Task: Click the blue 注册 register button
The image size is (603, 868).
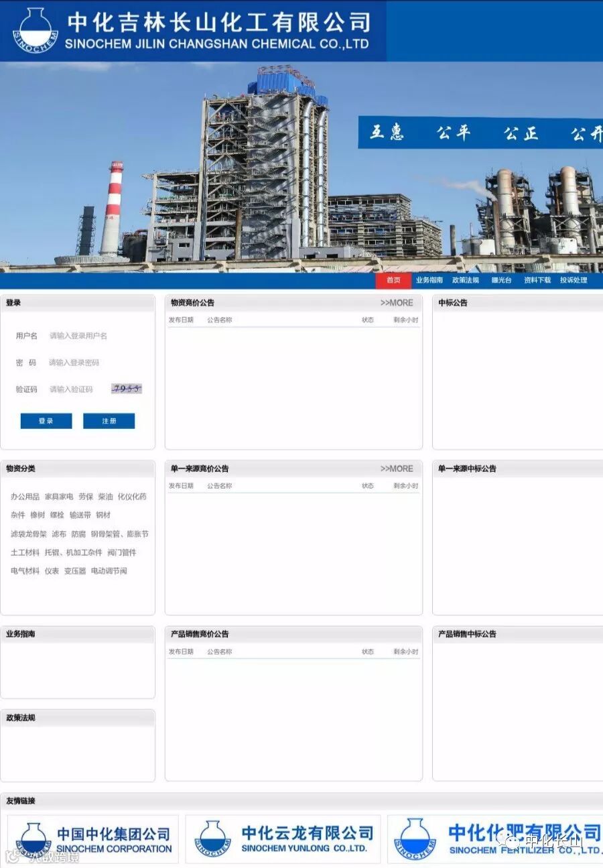Action: [109, 421]
